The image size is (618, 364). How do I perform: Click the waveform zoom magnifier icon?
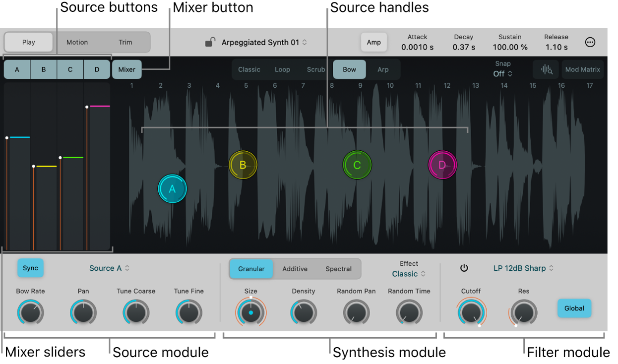[x=547, y=69]
